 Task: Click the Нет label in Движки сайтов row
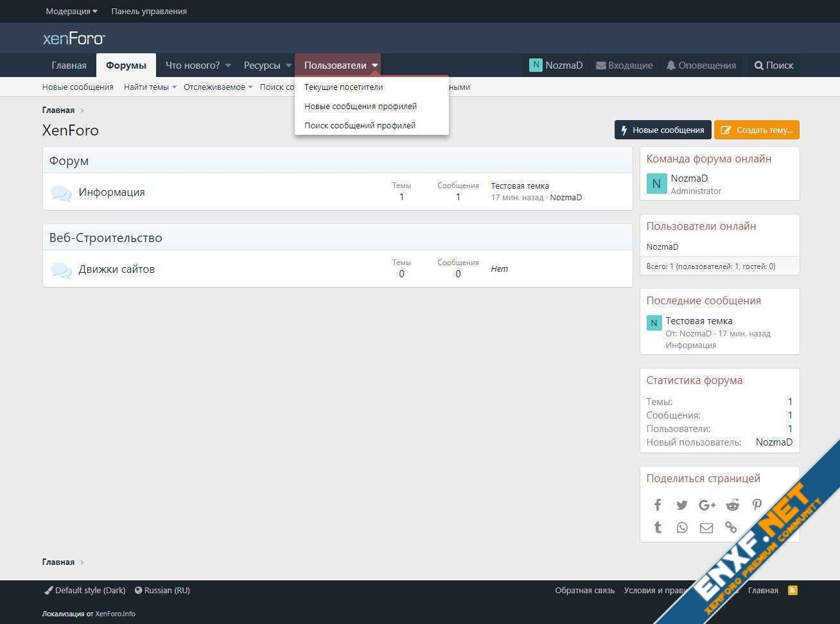coord(500,269)
